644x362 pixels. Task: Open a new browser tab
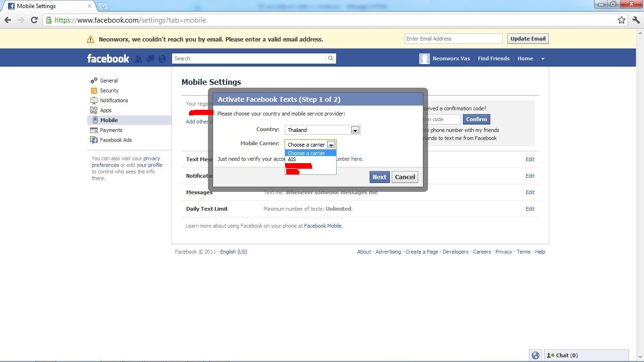103,6
